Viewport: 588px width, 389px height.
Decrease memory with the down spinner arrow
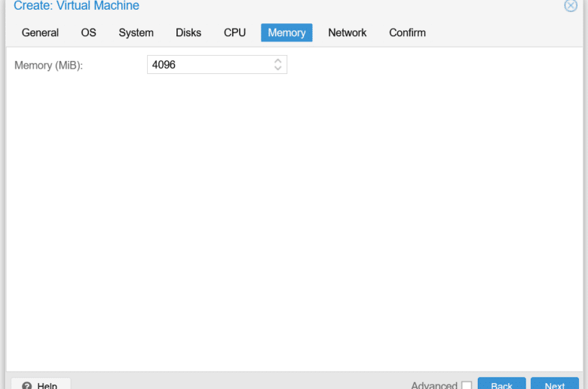tap(278, 69)
